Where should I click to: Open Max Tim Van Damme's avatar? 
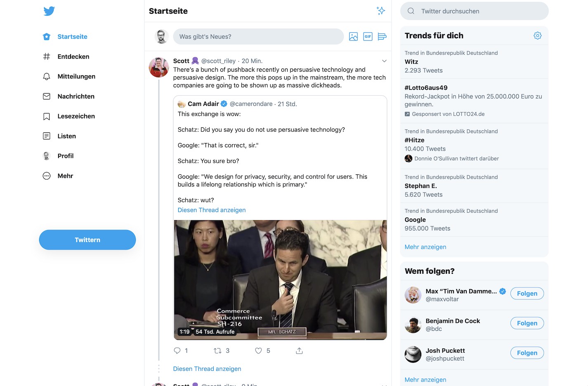tap(413, 295)
